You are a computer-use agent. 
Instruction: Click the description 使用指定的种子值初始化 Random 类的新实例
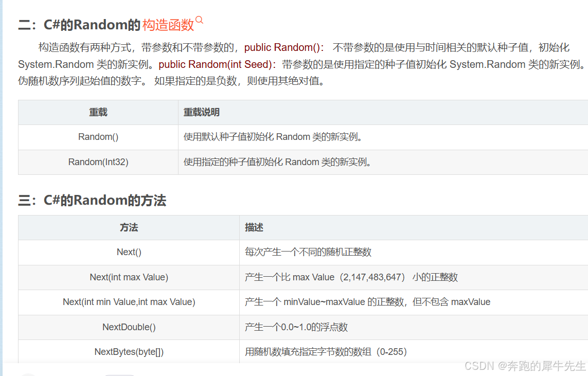277,162
